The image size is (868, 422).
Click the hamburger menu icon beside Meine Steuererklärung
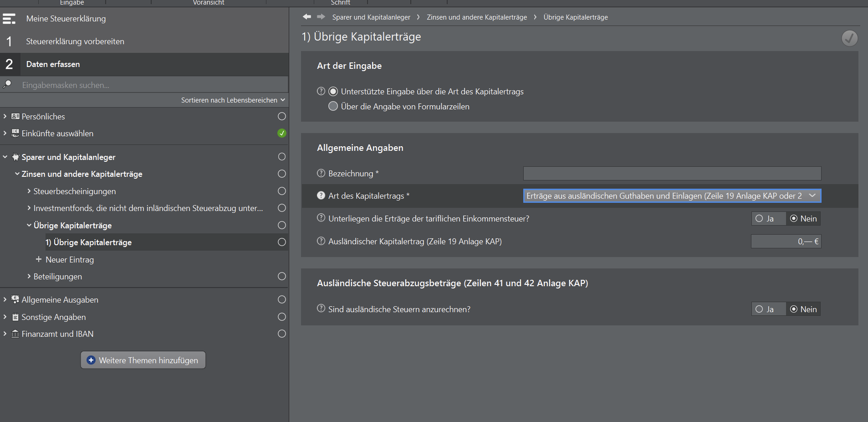point(9,19)
